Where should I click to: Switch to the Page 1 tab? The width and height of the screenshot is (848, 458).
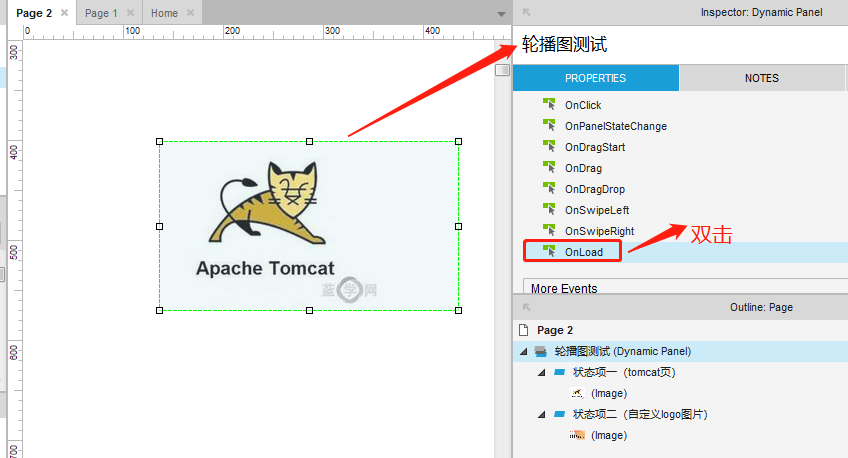pos(101,13)
